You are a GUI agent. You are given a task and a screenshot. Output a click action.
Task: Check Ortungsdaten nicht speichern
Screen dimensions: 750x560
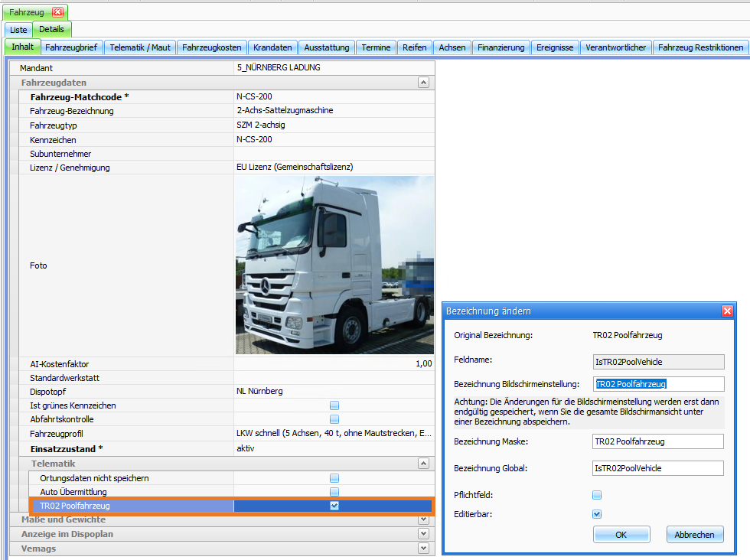[334, 478]
